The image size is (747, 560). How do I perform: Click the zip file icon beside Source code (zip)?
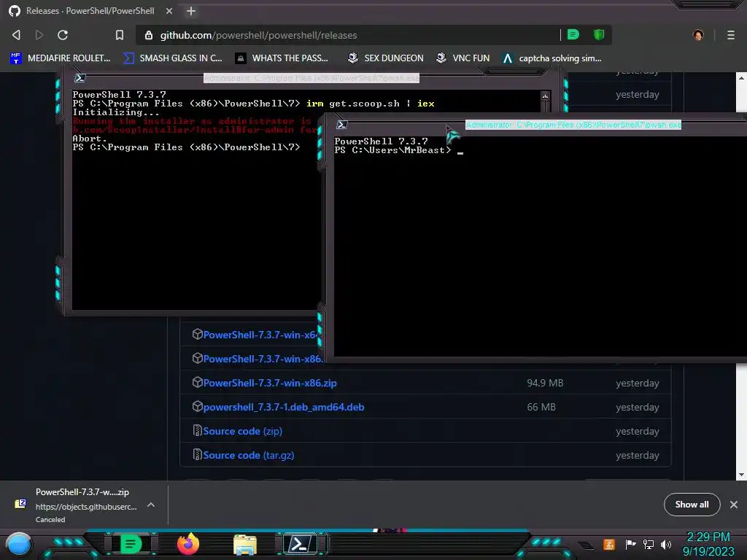click(197, 430)
